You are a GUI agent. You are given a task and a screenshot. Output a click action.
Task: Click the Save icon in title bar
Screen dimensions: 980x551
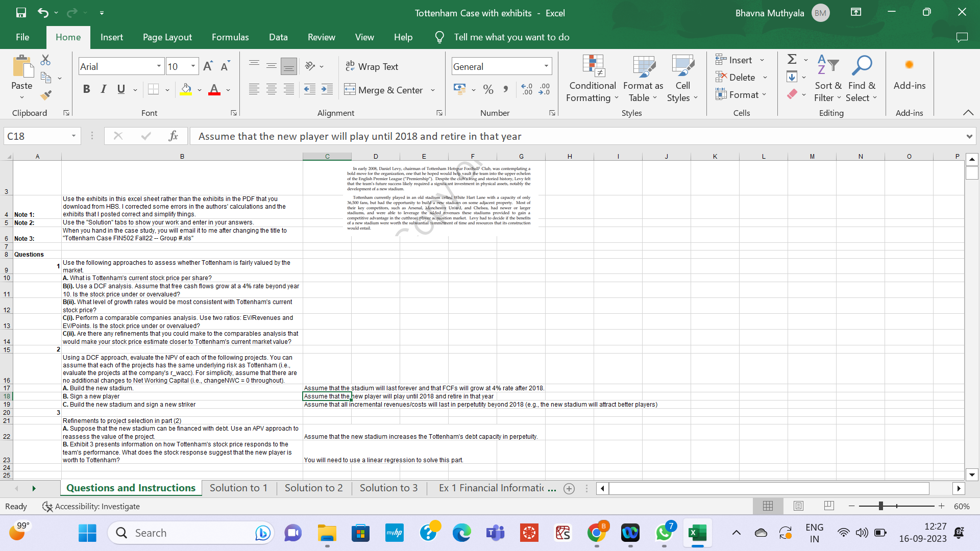(x=21, y=13)
